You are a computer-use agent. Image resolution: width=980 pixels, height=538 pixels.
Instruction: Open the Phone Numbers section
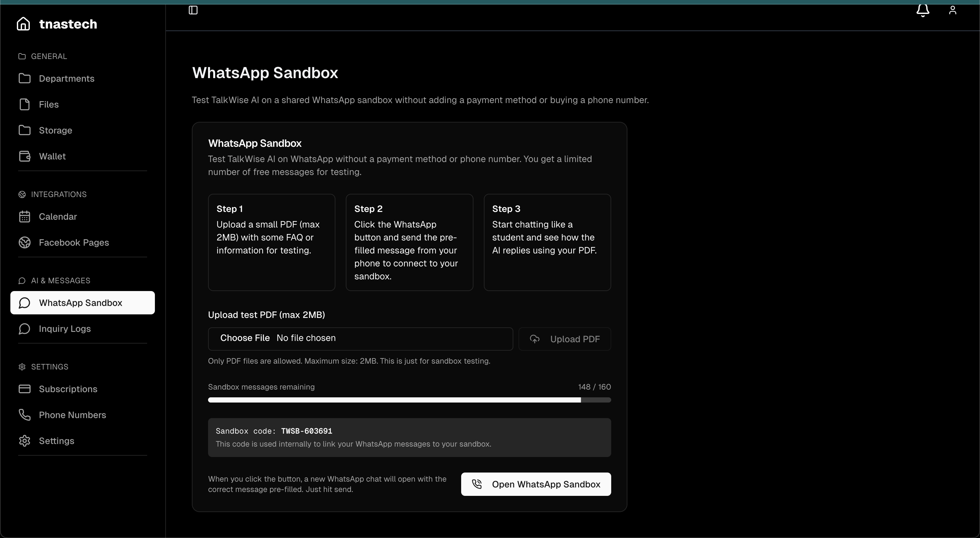click(72, 415)
